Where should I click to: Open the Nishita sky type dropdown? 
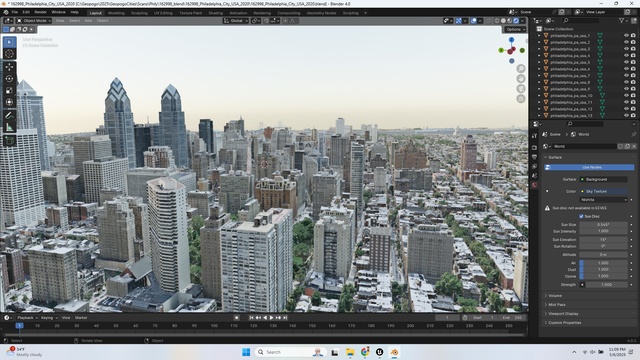point(603,200)
